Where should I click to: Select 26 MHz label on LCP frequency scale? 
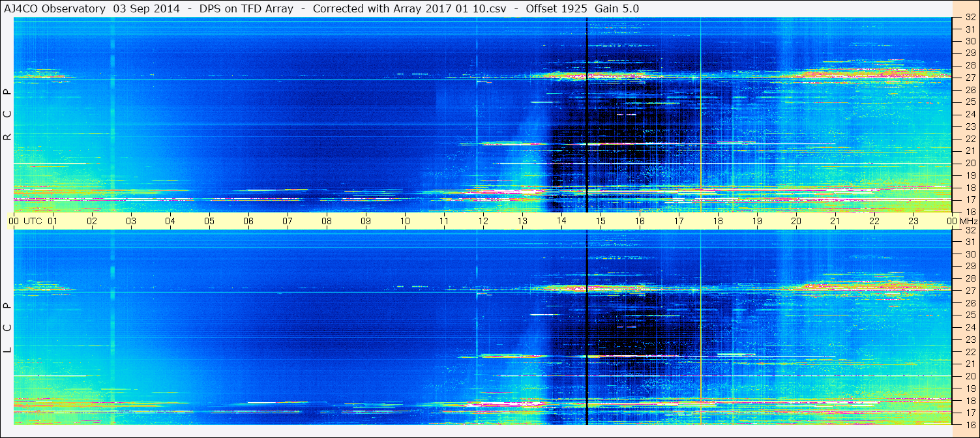tap(970, 303)
